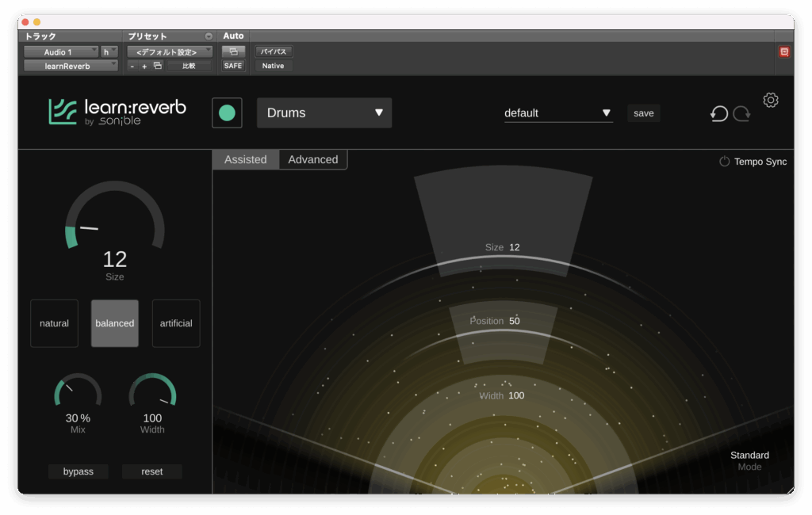Click the save preset button
The width and height of the screenshot is (812, 515).
tap(644, 113)
